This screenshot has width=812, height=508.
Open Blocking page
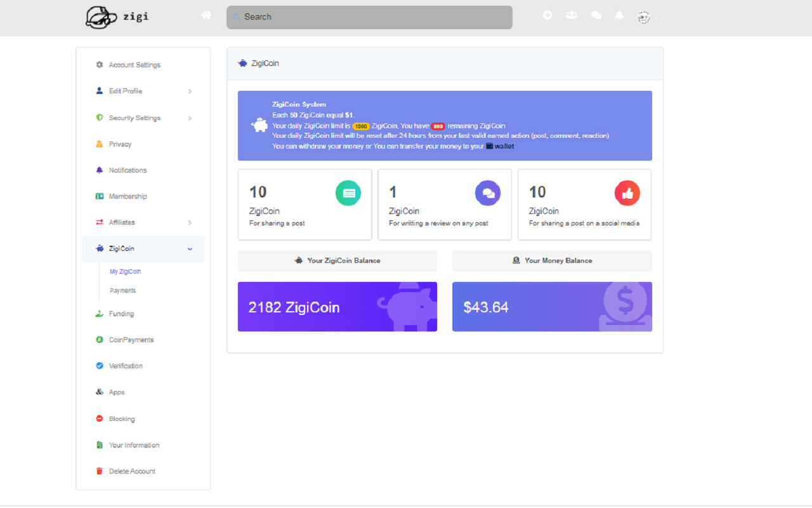pos(122,419)
